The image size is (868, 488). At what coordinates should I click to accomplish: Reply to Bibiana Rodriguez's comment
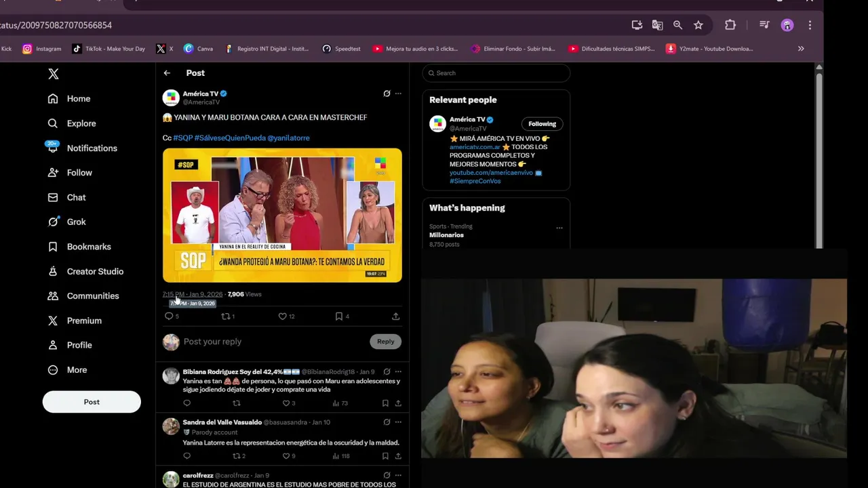pos(187,403)
